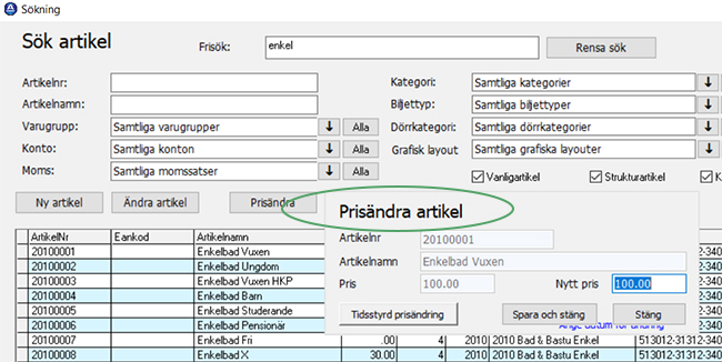
Task: Click the Alla button next to Varugrupp
Action: tap(361, 127)
